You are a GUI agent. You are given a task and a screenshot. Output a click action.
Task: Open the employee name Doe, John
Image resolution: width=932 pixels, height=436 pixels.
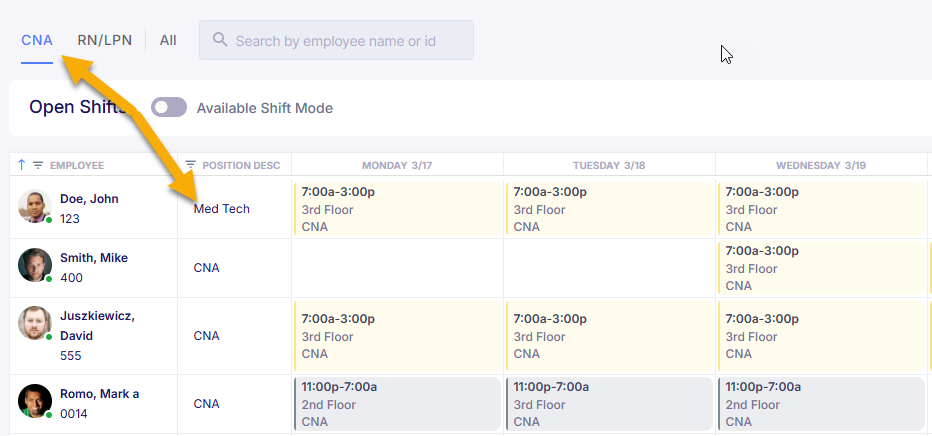tap(89, 199)
